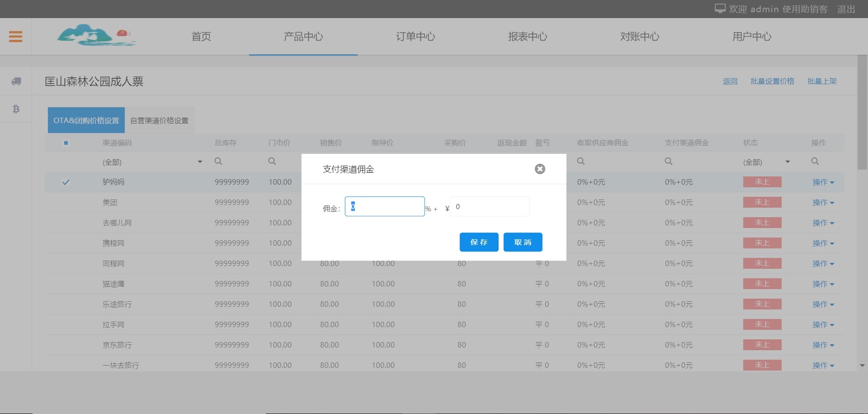Close the 支付渠道佣金 dialog with X icon
Screen dimensions: 868x414
(540, 169)
